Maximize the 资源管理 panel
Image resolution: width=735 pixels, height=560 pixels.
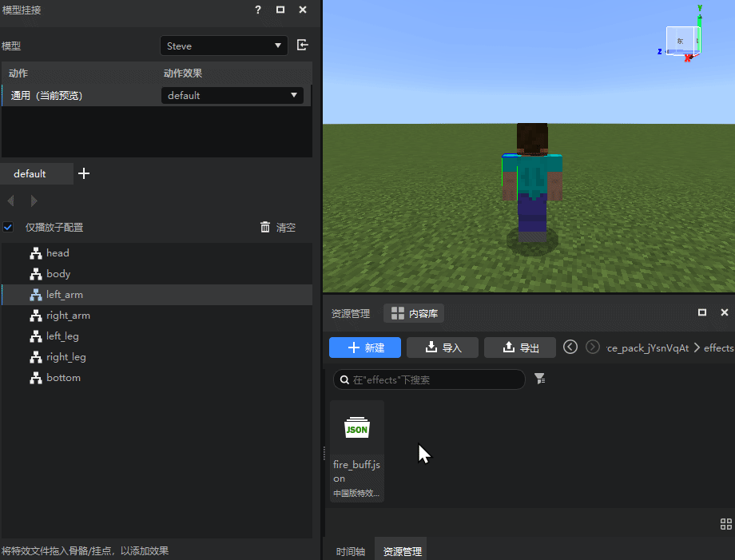point(702,312)
